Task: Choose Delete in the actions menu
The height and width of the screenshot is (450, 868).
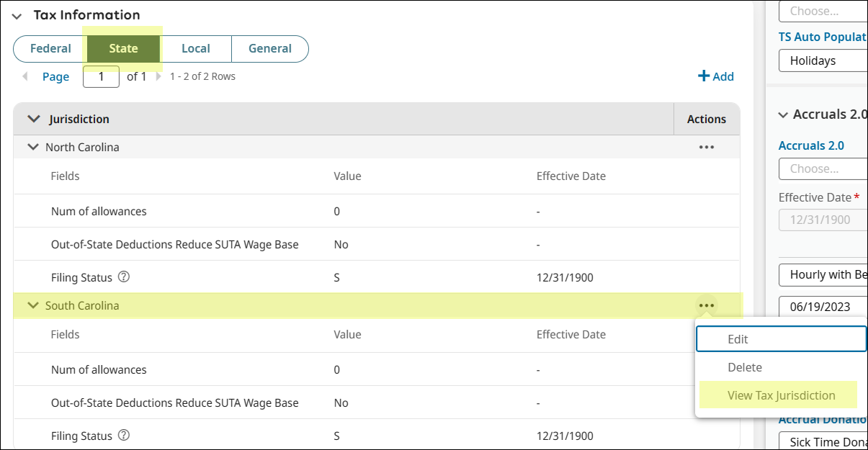Action: click(745, 367)
